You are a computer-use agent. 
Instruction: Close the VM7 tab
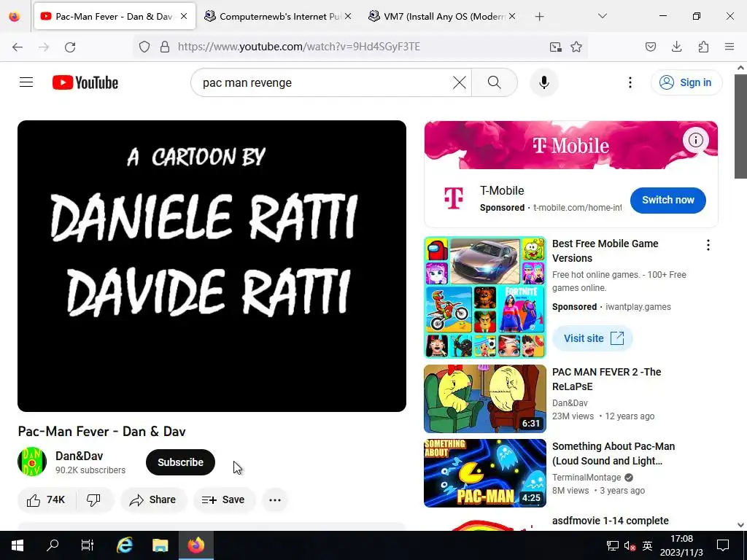pyautogui.click(x=511, y=16)
